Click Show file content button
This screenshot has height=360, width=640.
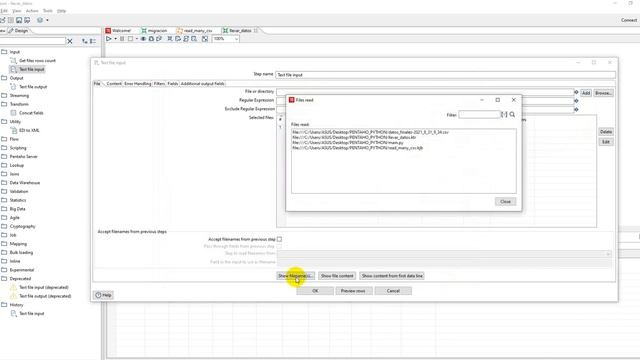point(337,276)
